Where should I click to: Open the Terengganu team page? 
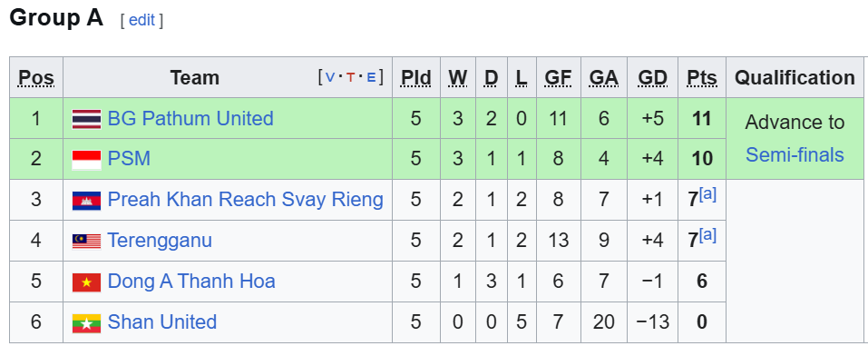point(160,241)
